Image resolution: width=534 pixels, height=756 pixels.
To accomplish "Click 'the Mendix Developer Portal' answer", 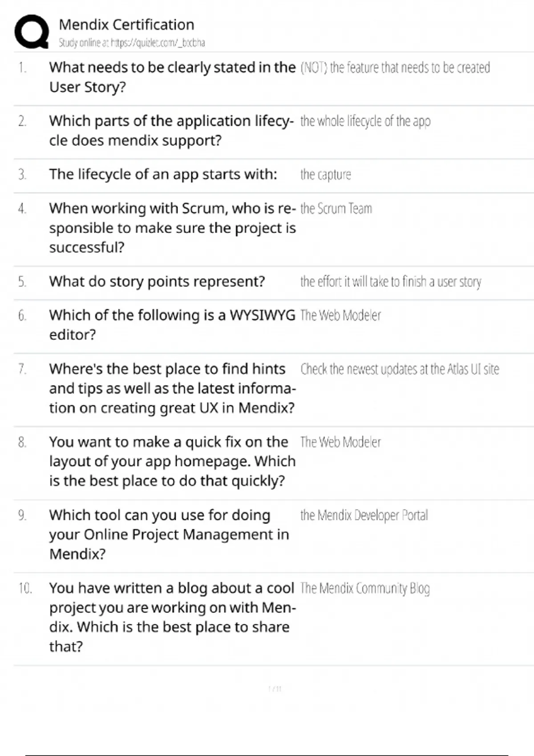I will 364,515.
